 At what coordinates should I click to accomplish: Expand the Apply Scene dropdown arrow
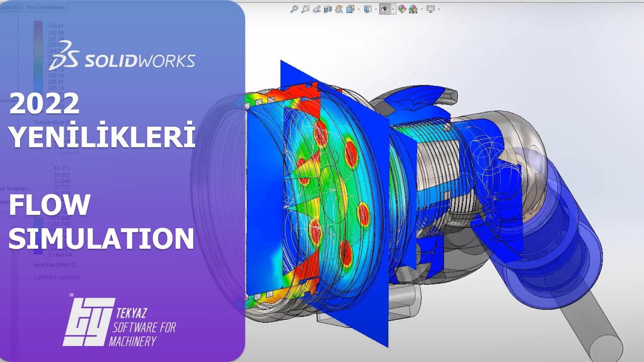[422, 9]
